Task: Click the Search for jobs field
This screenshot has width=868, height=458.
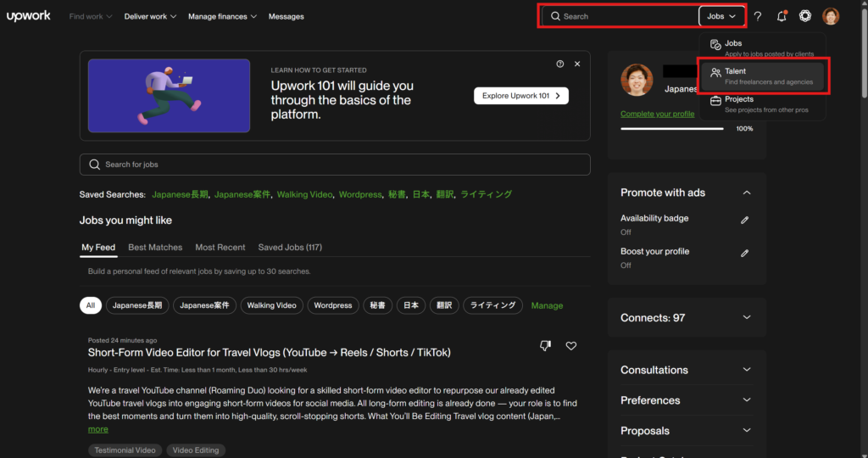Action: 335,165
